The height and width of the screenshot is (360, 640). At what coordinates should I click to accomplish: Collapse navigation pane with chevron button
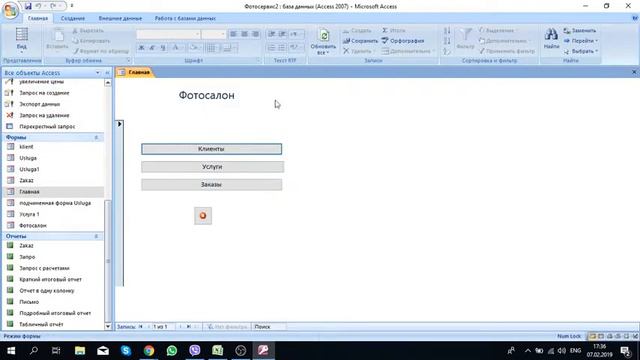point(107,73)
